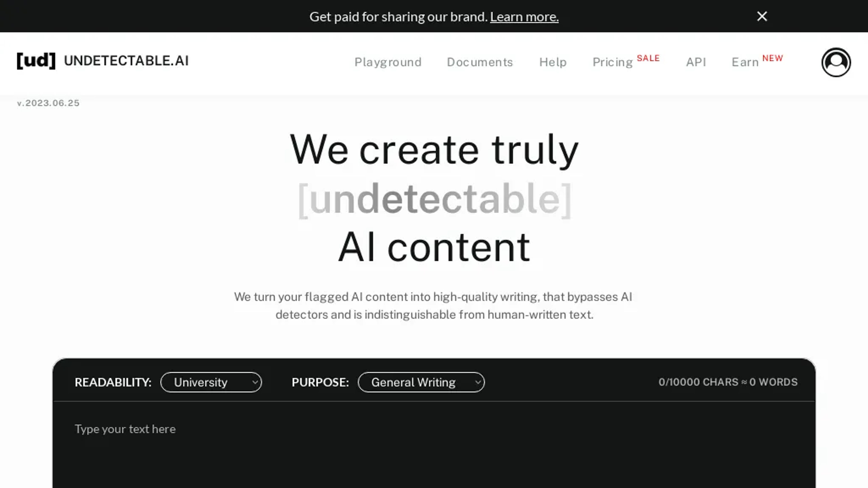Expand the Purpose General Writing dropdown
This screenshot has height=488, width=868.
point(421,382)
